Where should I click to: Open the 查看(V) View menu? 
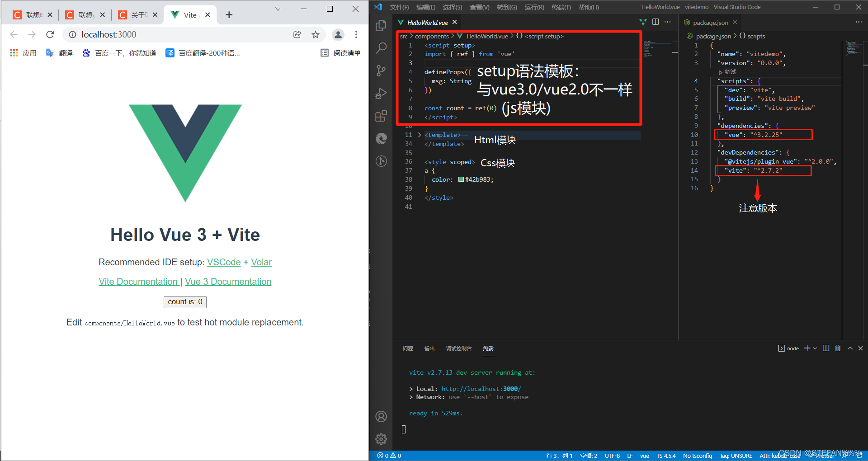(480, 7)
